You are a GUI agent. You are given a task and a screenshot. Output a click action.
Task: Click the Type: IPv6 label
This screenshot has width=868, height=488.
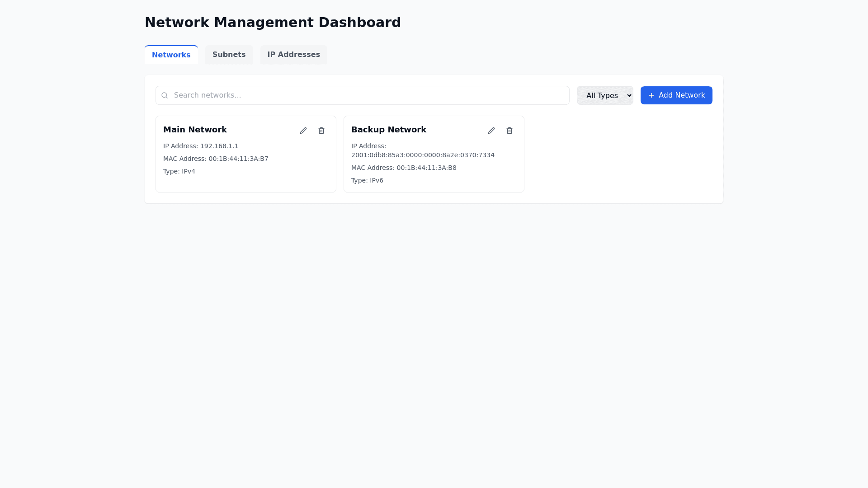pyautogui.click(x=367, y=180)
